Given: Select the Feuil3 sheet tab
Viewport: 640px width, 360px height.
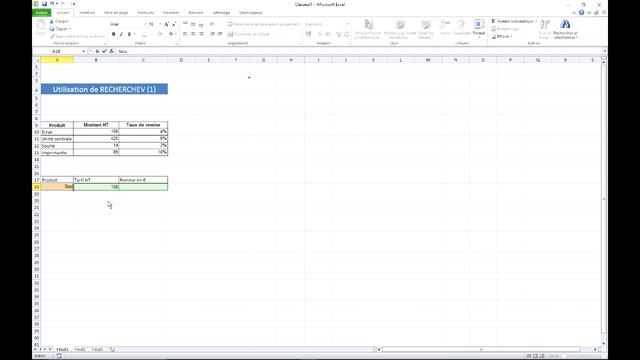Looking at the screenshot, I should click(97, 349).
